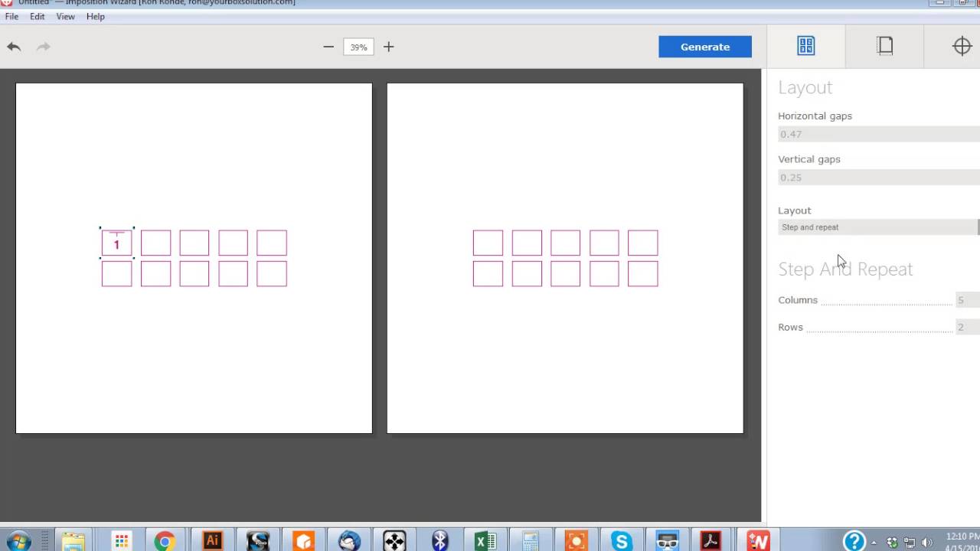This screenshot has width=980, height=551.
Task: Click the 'Step And Repeat' heading
Action: (845, 269)
